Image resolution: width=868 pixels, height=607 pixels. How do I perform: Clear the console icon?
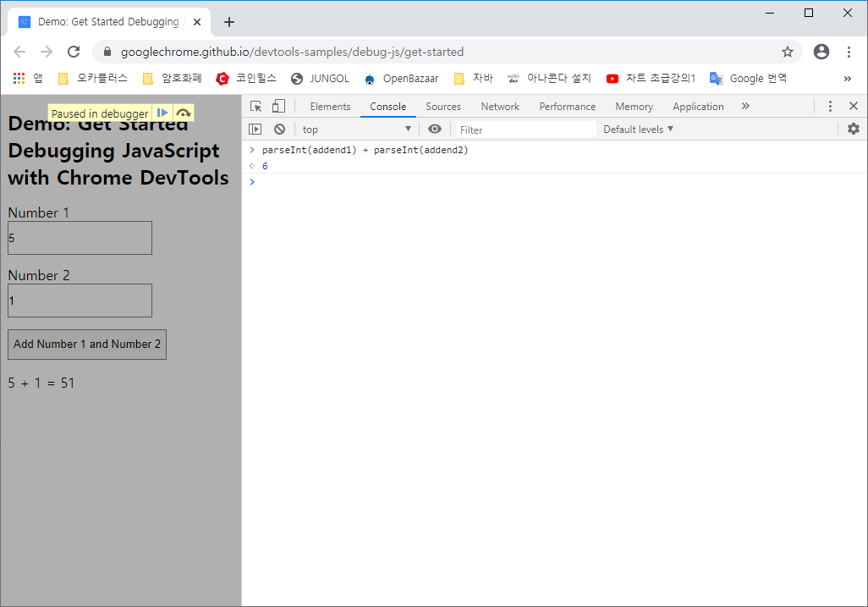279,129
